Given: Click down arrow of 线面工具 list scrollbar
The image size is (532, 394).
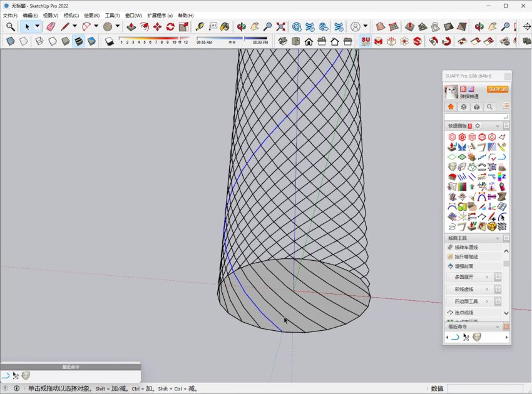Looking at the screenshot, I should click(506, 313).
